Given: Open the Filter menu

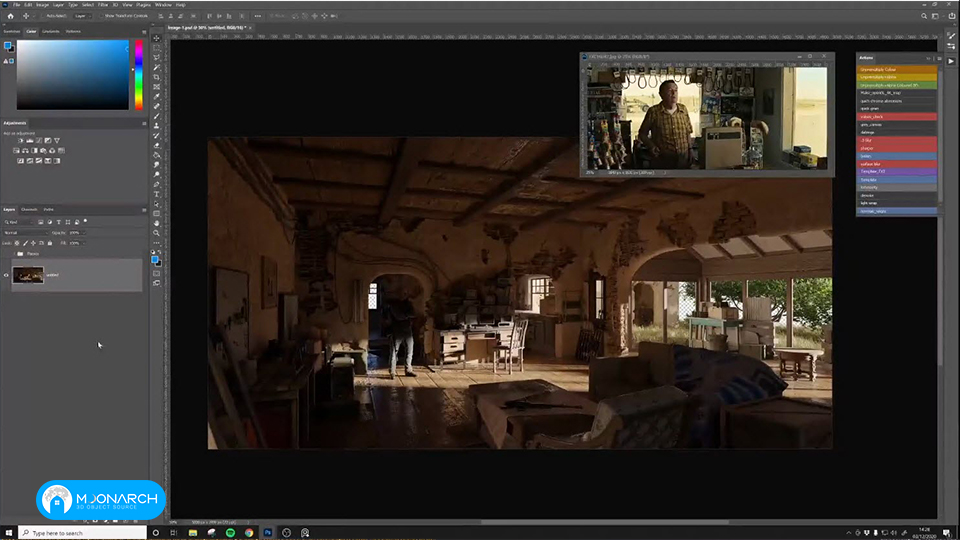Looking at the screenshot, I should [103, 4].
